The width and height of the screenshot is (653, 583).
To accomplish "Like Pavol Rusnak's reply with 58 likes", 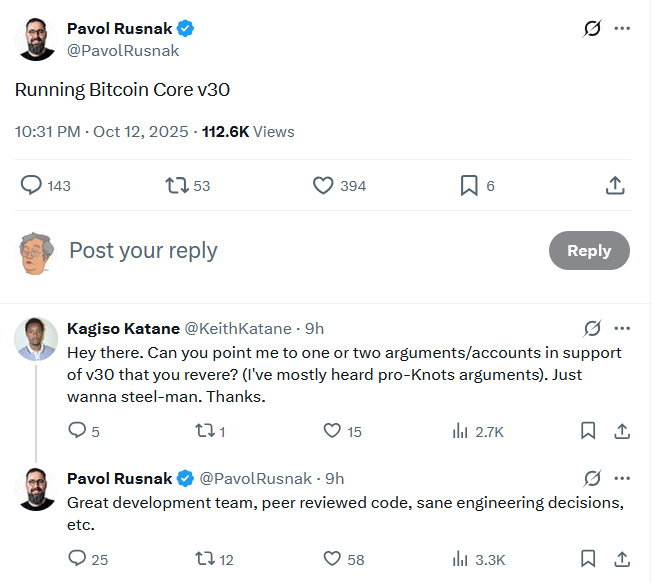I will click(333, 559).
